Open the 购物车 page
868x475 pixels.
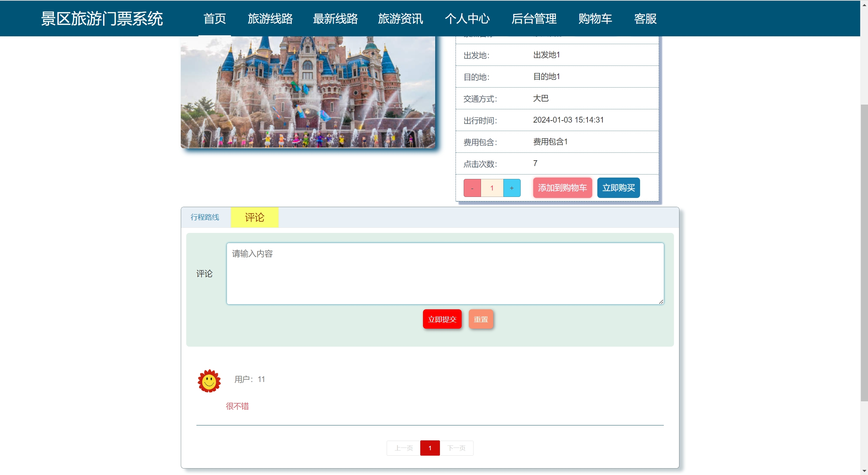[595, 19]
